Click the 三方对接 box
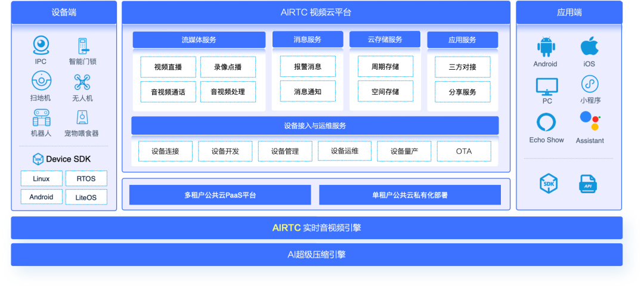Image resolution: width=644 pixels, height=288 pixels. click(463, 67)
